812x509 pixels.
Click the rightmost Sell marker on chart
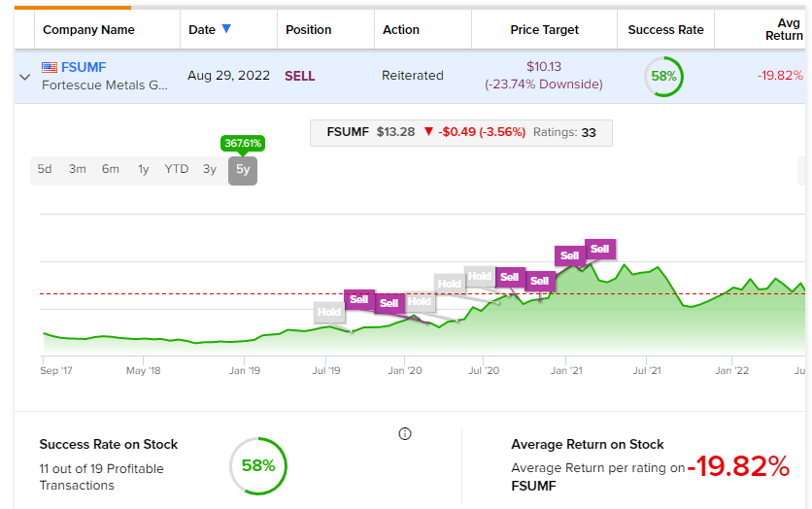pos(599,250)
